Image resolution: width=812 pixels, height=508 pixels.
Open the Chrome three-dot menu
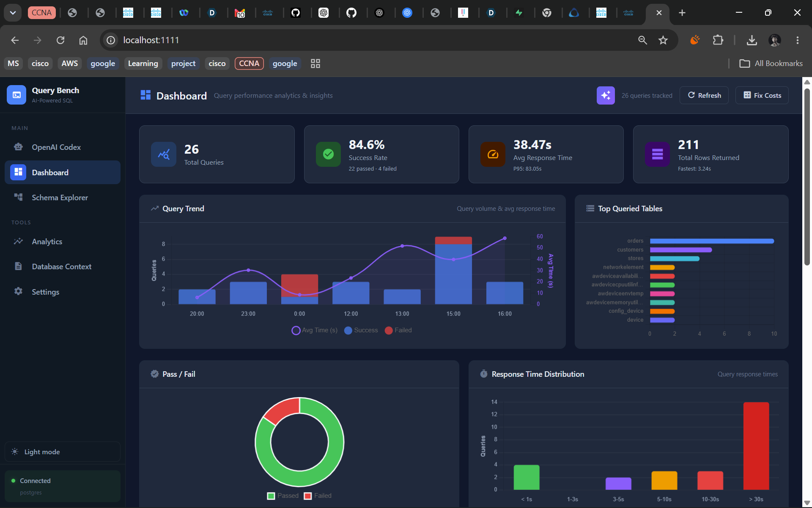coord(797,40)
